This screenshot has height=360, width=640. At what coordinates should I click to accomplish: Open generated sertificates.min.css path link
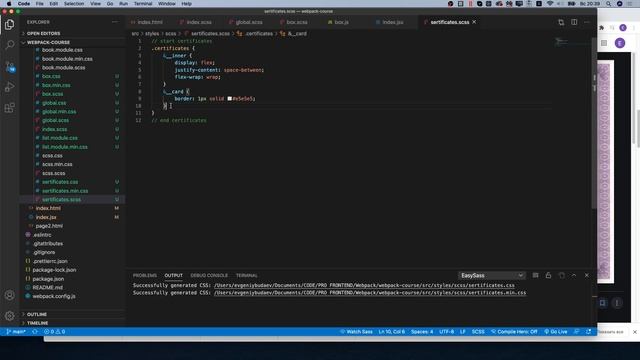tap(370, 293)
